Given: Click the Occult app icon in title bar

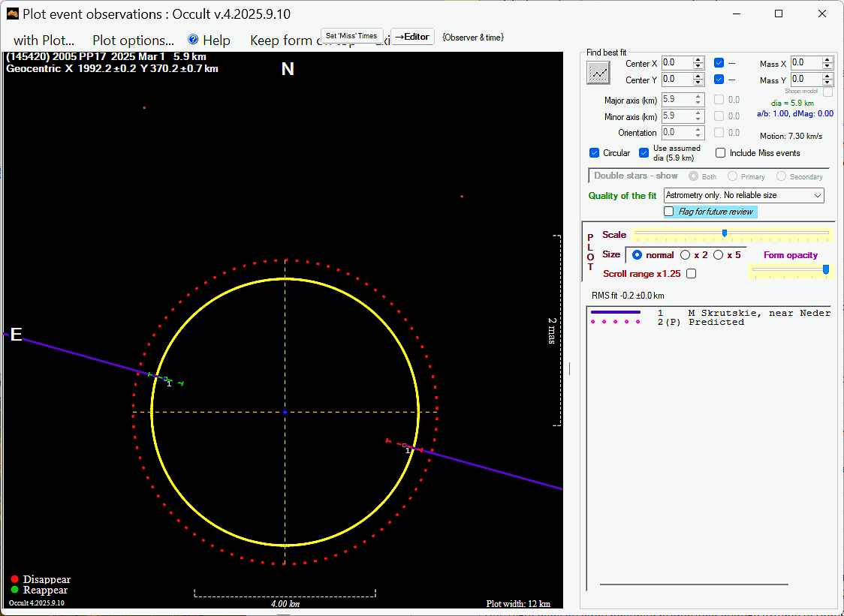Looking at the screenshot, I should coord(12,14).
